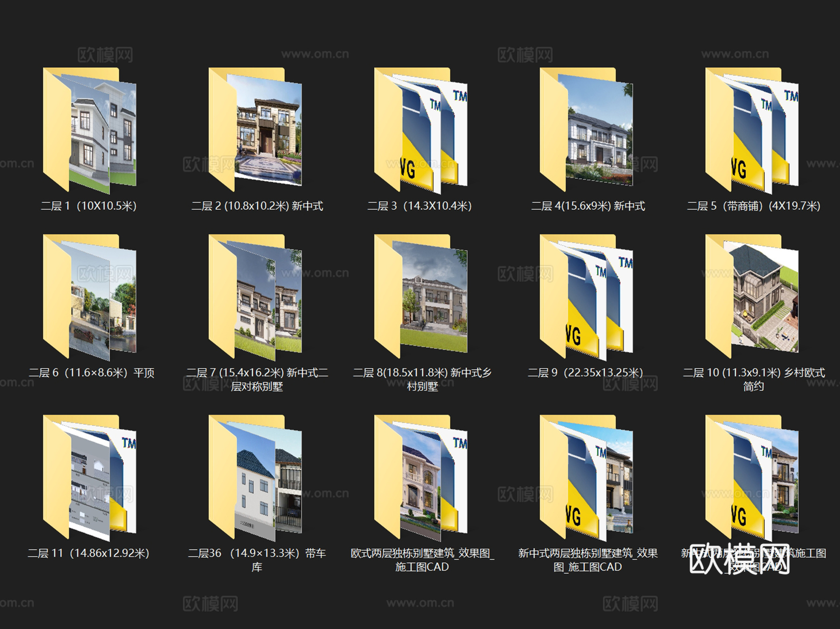Click the file name "二层 1（10X10.5米）"
This screenshot has height=629, width=840.
pos(89,206)
